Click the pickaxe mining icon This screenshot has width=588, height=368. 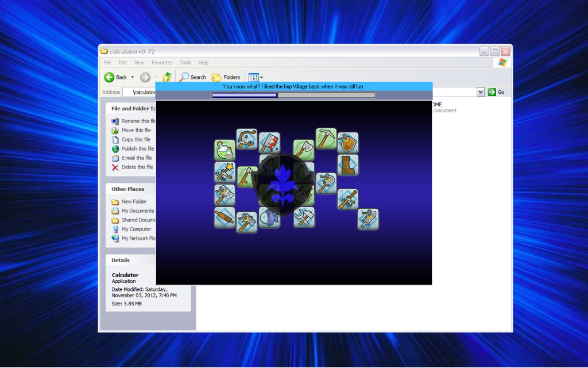click(326, 139)
